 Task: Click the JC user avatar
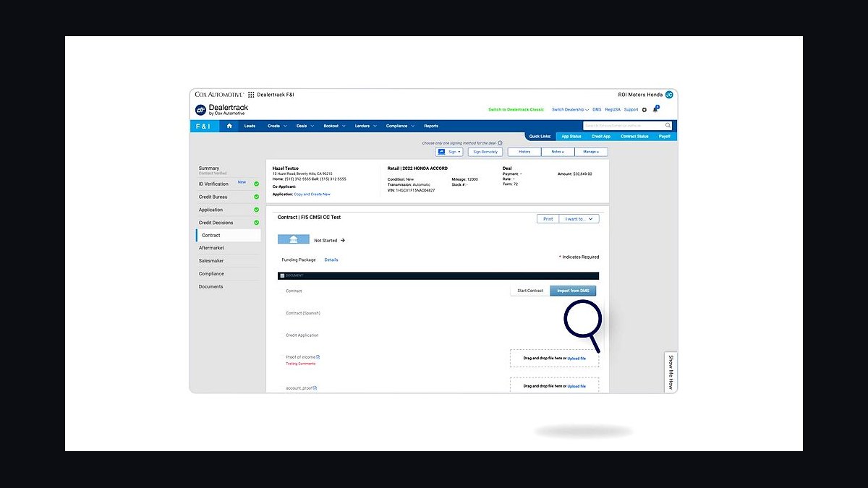[669, 95]
